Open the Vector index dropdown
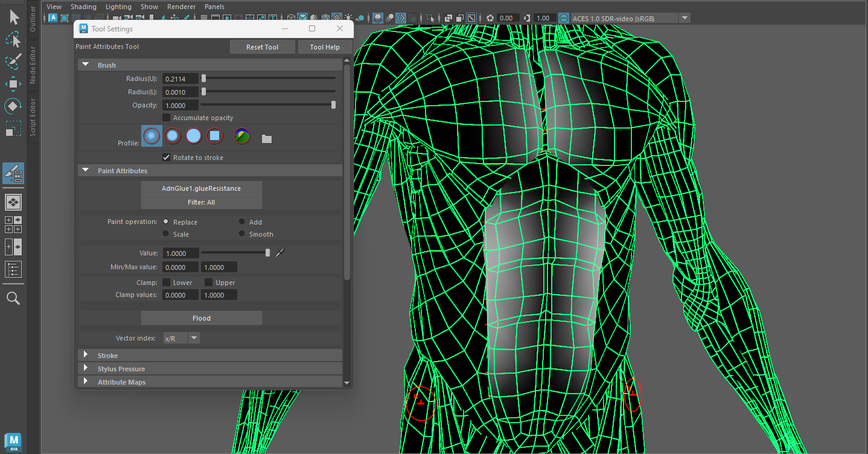The width and height of the screenshot is (868, 454). tap(194, 338)
